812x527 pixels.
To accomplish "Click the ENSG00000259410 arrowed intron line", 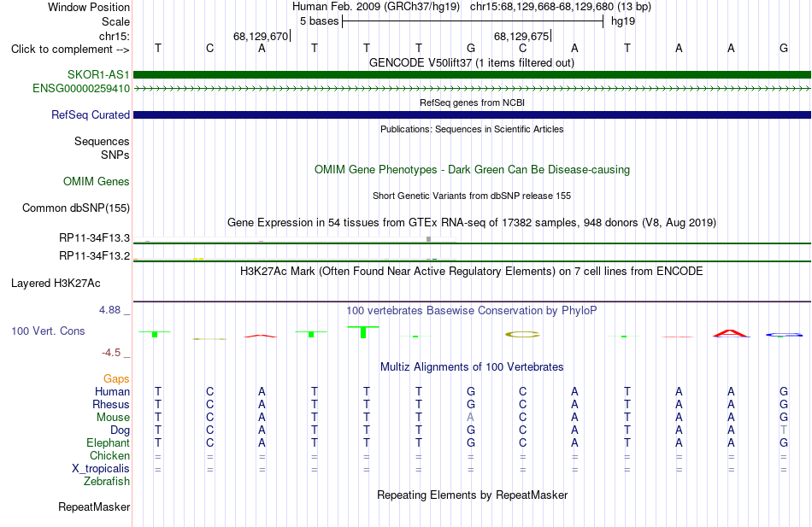I will 472,89.
